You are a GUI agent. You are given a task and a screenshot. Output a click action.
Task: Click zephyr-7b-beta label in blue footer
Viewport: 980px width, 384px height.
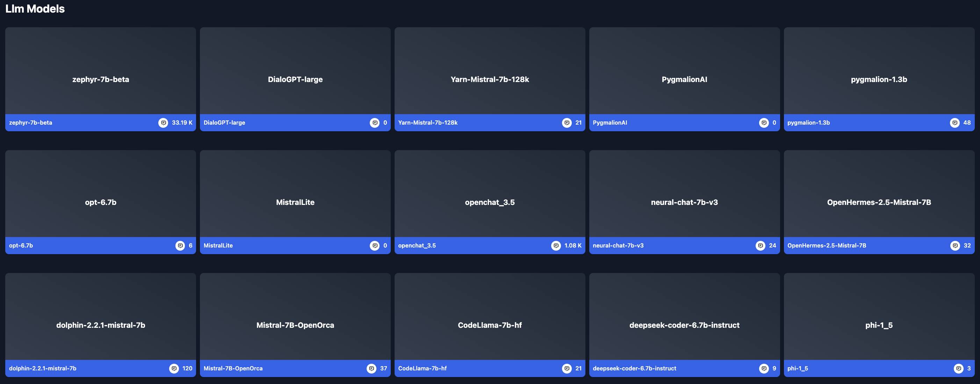[30, 123]
